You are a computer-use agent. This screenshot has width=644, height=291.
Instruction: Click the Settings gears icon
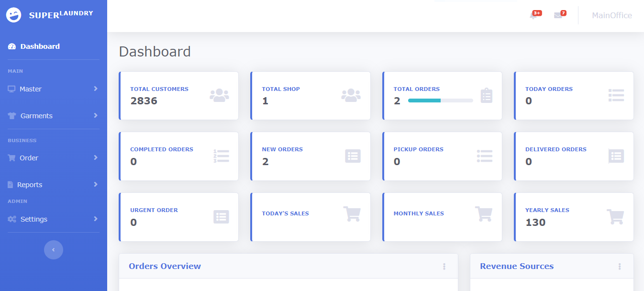point(12,219)
